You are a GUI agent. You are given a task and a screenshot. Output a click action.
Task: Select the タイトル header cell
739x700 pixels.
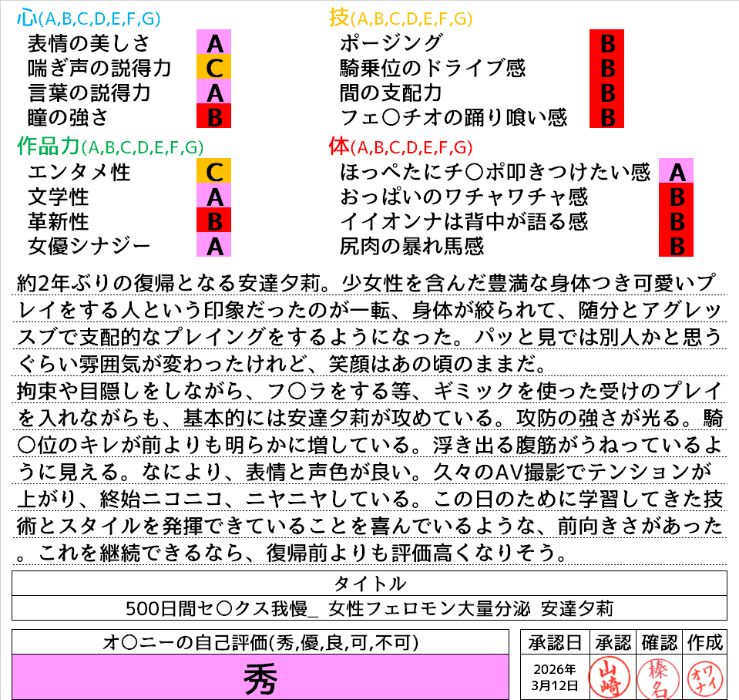[x=370, y=583]
